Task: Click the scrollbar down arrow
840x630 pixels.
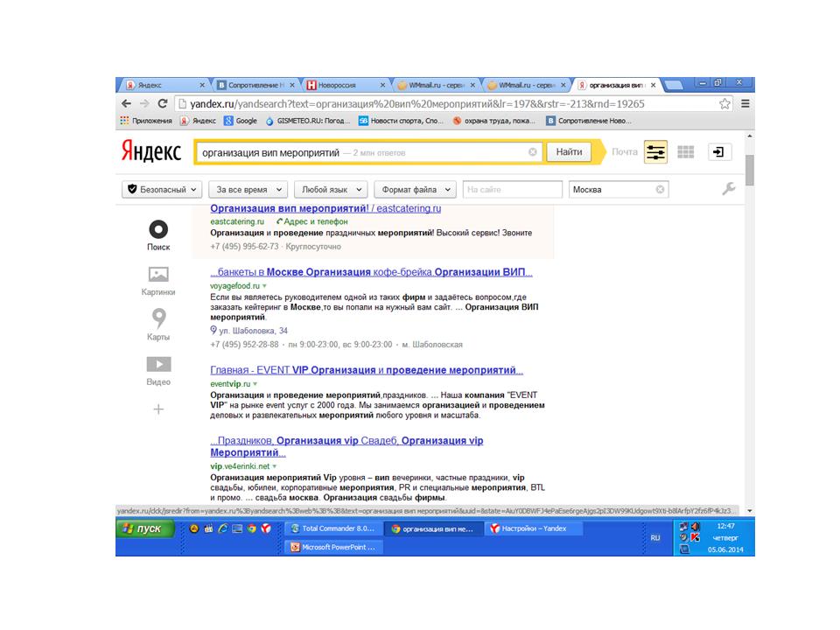Action: (750, 511)
